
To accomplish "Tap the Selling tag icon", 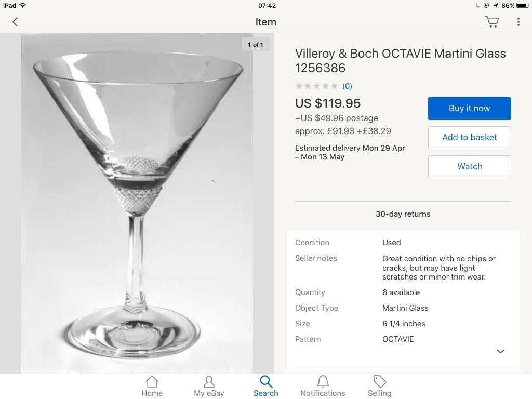I will pos(379,385).
